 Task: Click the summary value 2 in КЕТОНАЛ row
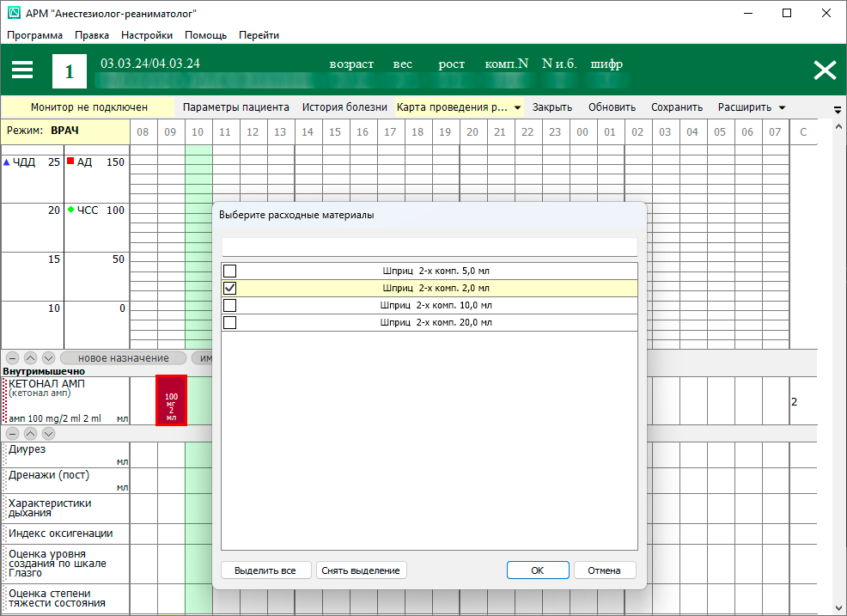click(794, 401)
